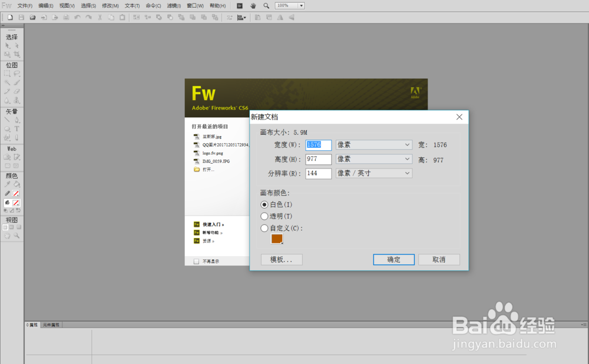The height and width of the screenshot is (364, 589).
Task: Open the 宽度 unit dropdown (像素)
Action: coord(374,145)
